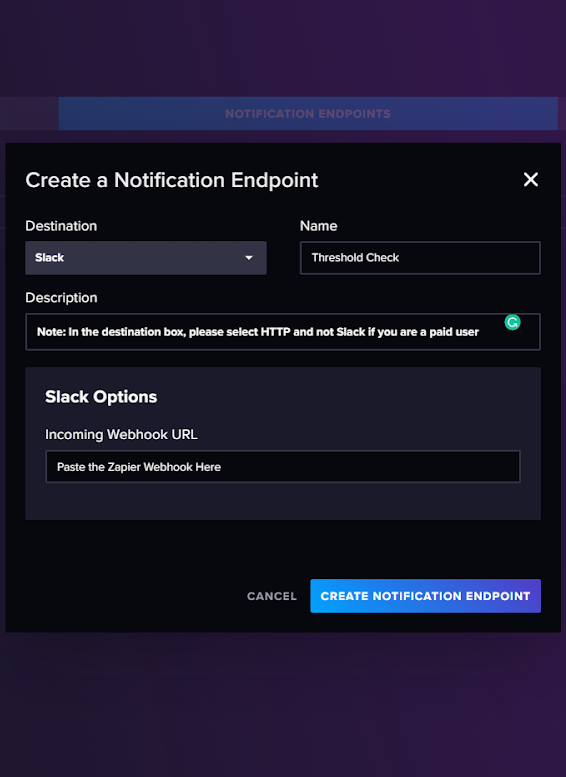Click the Description field label
This screenshot has height=777, width=566.
[61, 298]
